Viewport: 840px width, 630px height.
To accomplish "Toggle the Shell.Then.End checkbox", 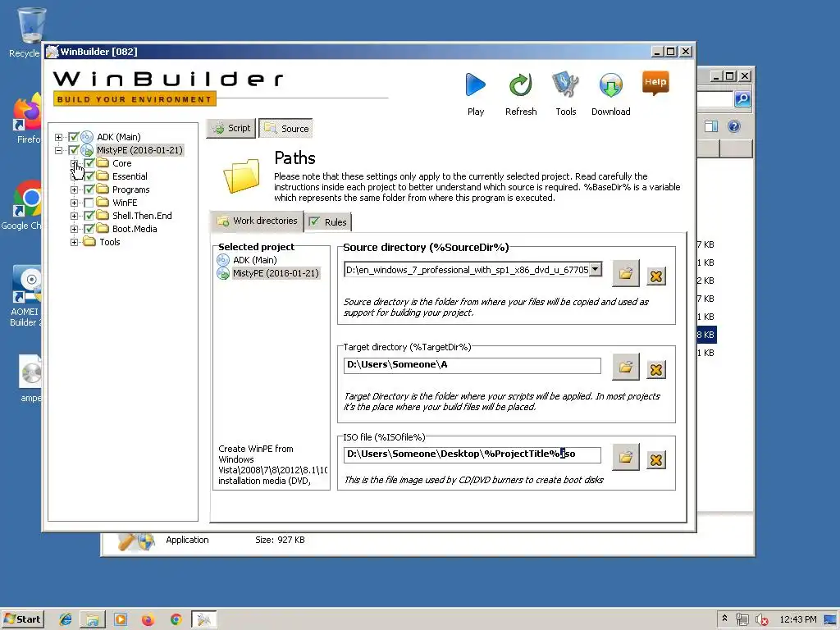I will [x=89, y=216].
